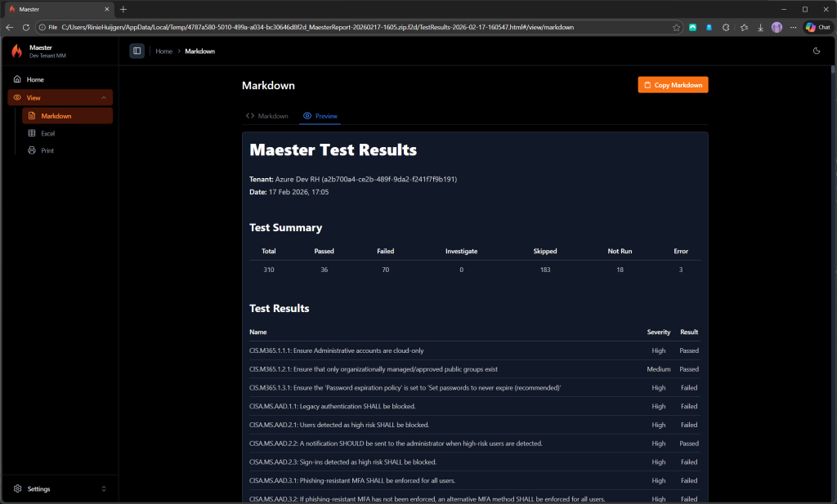Switch theme with the moon icon
This screenshot has width=837, height=504.
point(817,51)
